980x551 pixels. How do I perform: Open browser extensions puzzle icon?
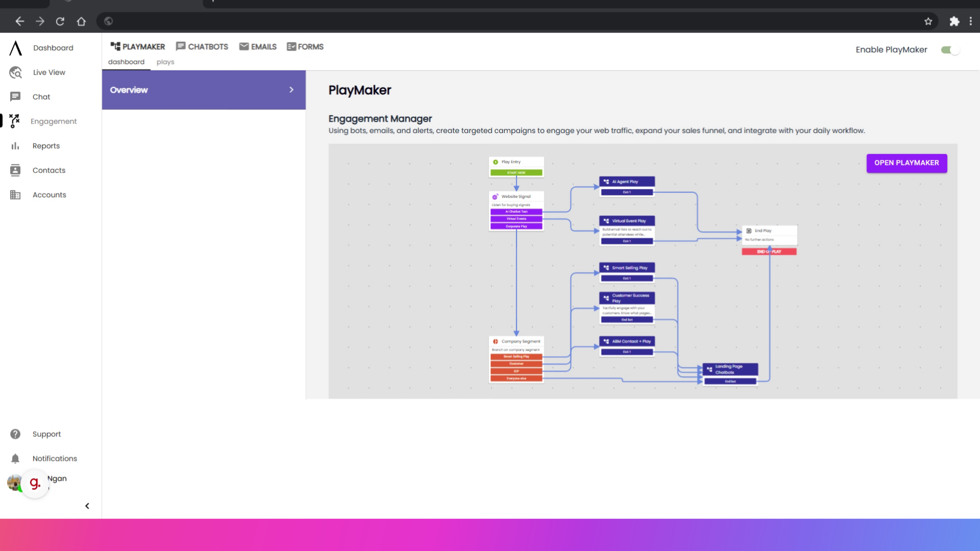[x=954, y=21]
